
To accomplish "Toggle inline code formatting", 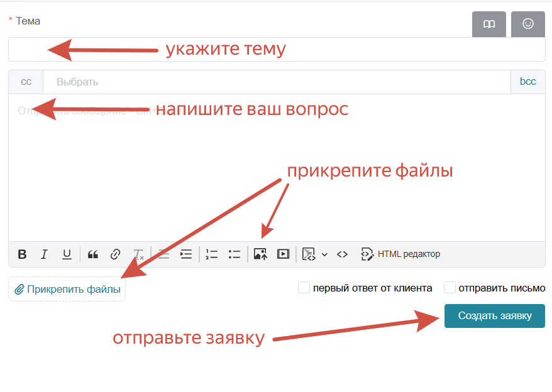I will pos(342,254).
